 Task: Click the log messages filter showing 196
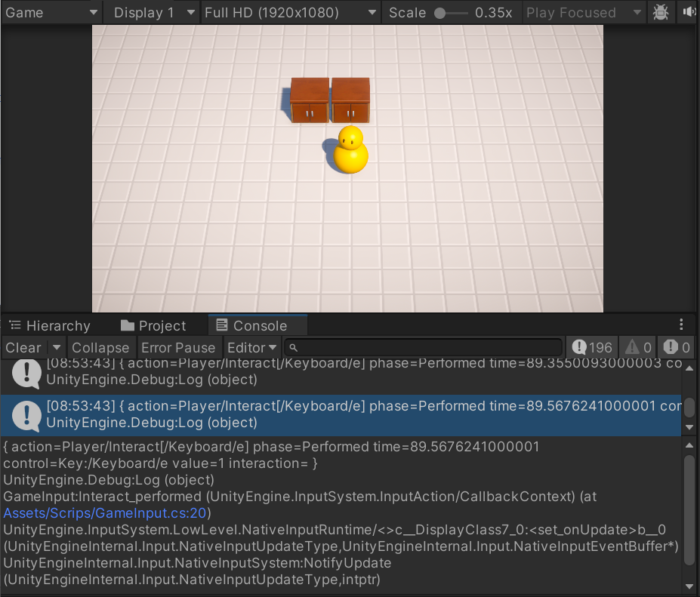591,347
